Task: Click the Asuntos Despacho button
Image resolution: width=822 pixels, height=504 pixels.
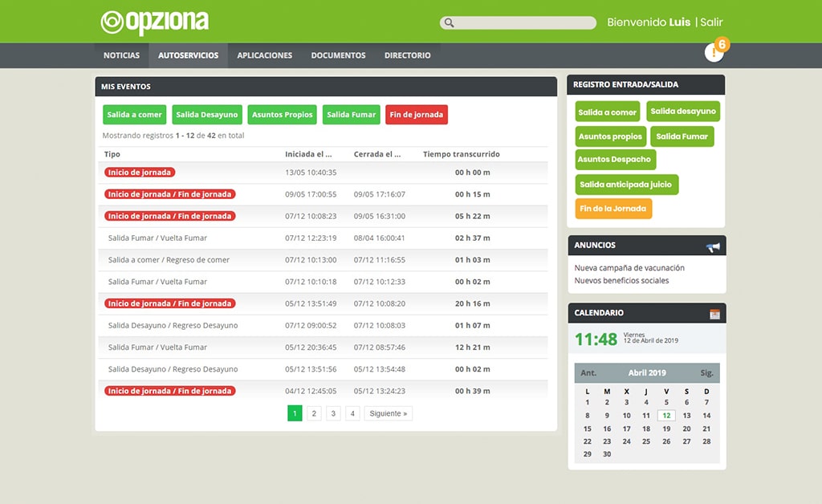Action: [x=614, y=159]
